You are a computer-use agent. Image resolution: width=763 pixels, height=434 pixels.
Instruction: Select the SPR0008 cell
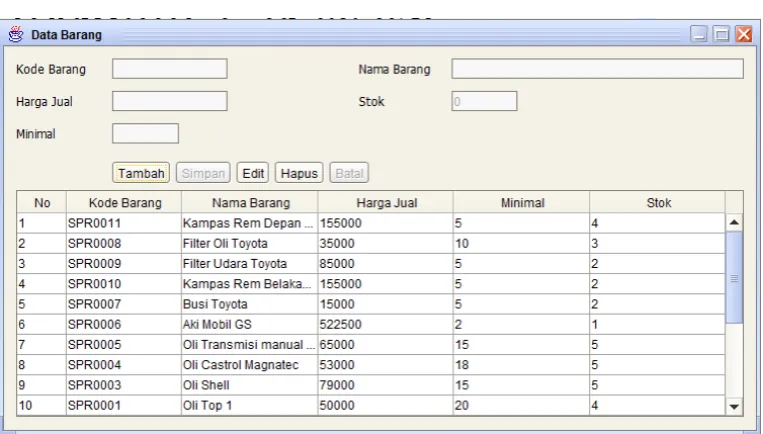click(124, 243)
